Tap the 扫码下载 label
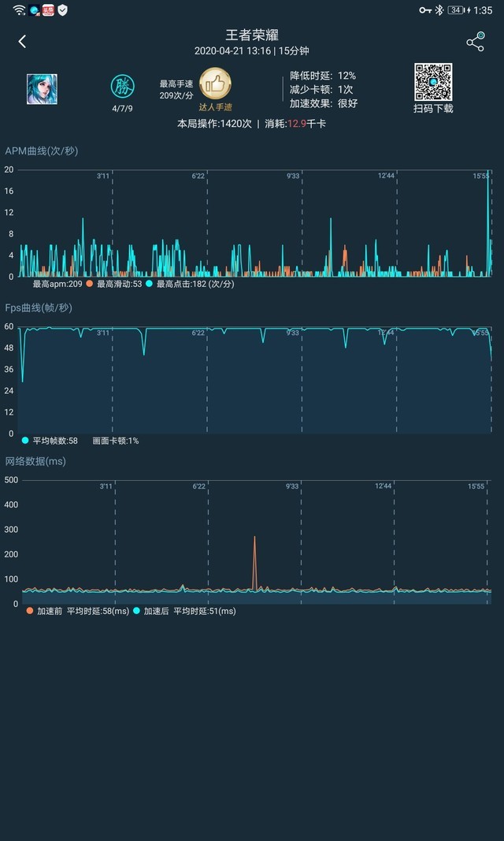The image size is (504, 841). pyautogui.click(x=433, y=108)
